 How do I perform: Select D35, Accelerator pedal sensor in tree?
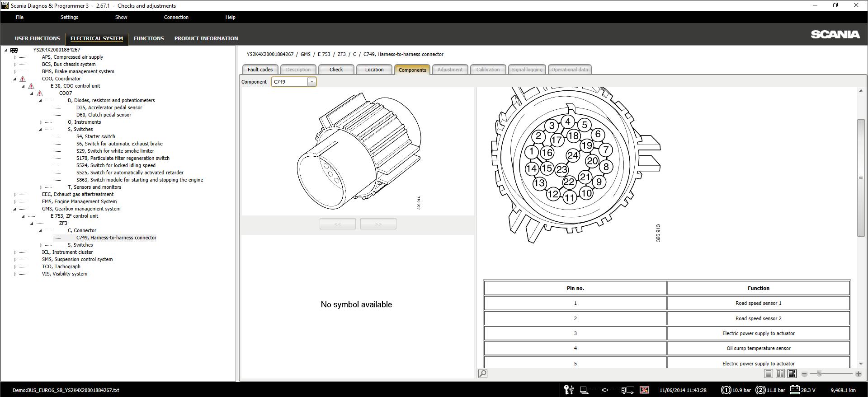[x=109, y=107]
